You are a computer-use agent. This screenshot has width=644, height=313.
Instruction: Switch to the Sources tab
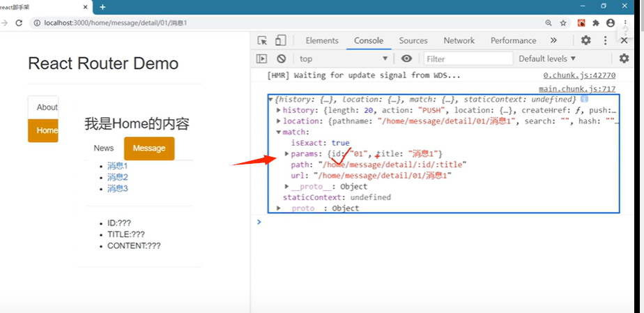point(413,40)
